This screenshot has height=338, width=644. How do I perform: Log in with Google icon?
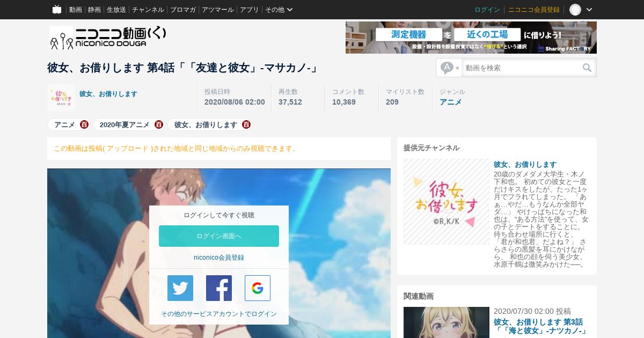[258, 288]
